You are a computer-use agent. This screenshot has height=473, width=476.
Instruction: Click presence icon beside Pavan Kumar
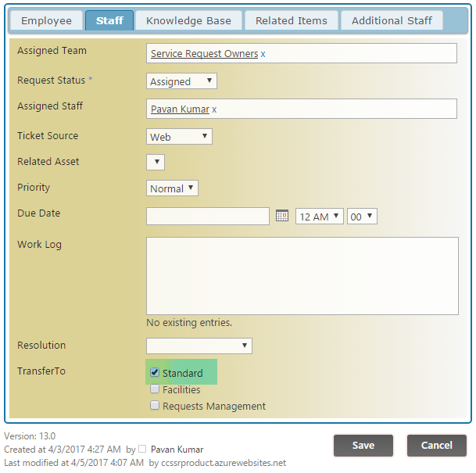142,450
